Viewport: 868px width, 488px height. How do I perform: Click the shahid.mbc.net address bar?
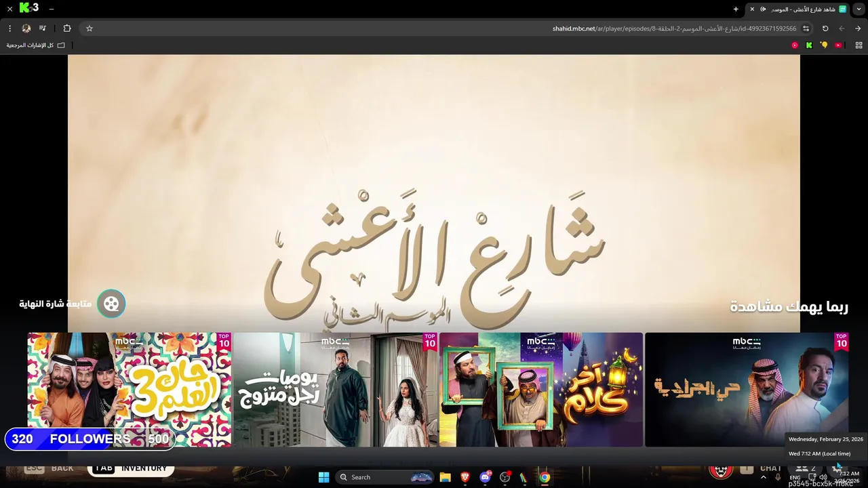(448, 28)
